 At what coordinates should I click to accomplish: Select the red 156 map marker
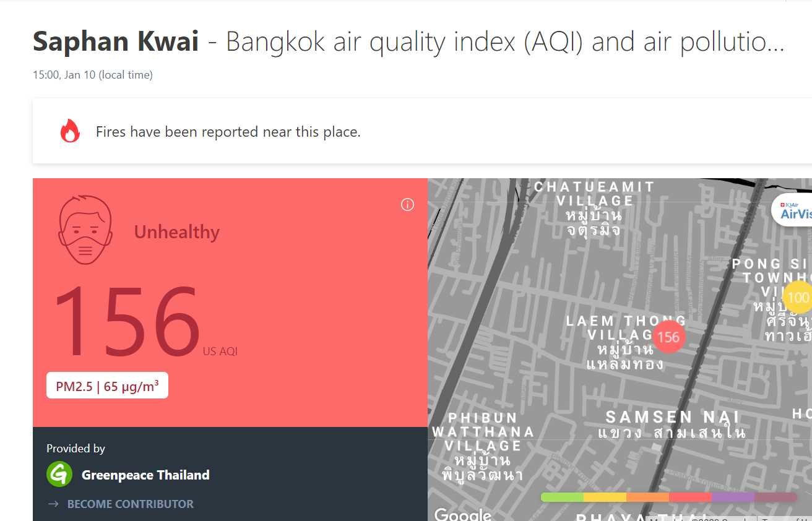668,337
